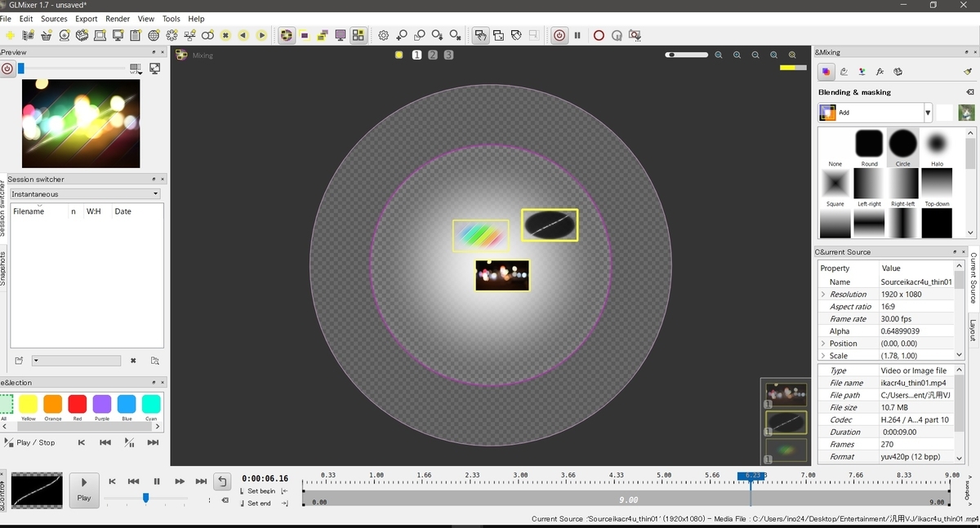Start recording with red circle icon
Image resolution: width=980 pixels, height=528 pixels.
[599, 35]
